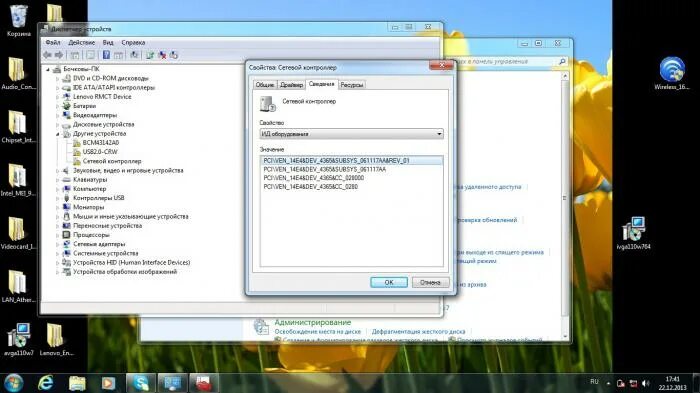Click the OK button in properties dialog
This screenshot has width=700, height=393.
point(389,282)
